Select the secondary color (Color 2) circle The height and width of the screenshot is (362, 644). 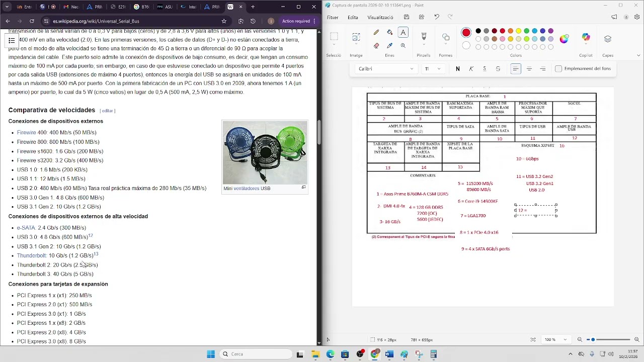point(466,46)
